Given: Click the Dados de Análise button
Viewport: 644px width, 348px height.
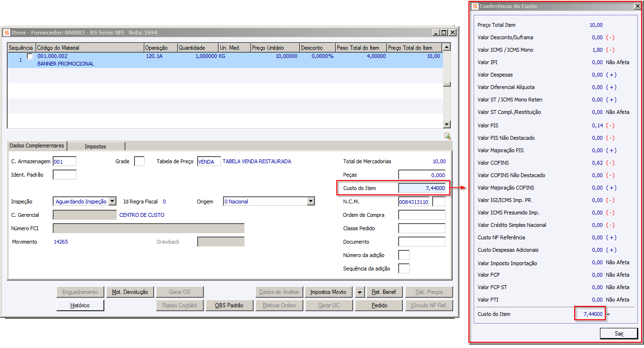Looking at the screenshot, I should [x=279, y=292].
